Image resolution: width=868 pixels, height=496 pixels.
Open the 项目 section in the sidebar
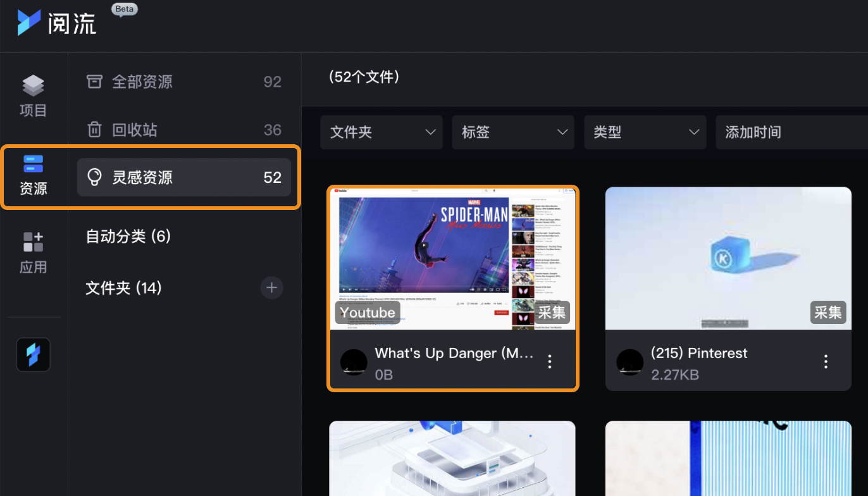pyautogui.click(x=34, y=96)
